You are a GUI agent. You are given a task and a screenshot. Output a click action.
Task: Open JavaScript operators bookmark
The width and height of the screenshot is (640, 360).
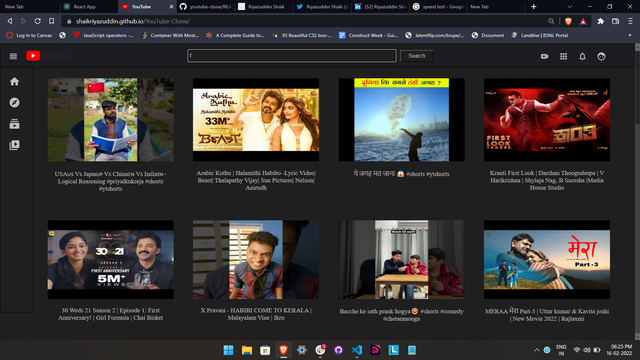coord(103,36)
